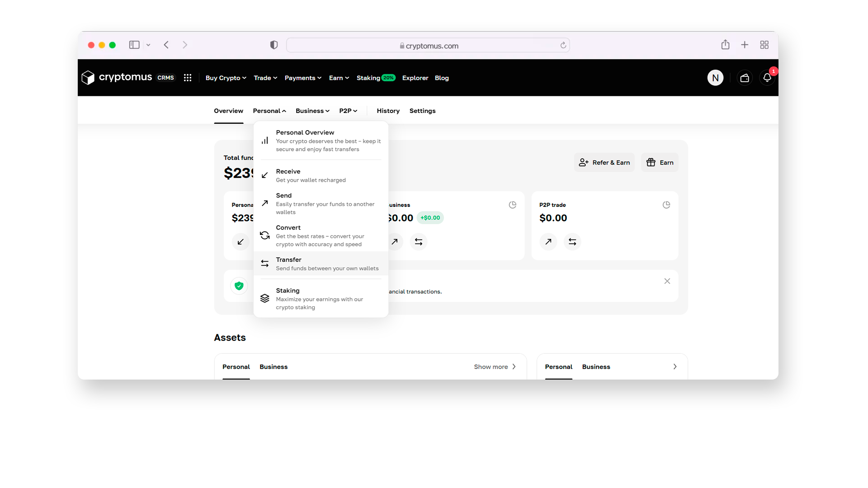Select Personal Overview menu item
The image size is (868, 488).
point(321,141)
